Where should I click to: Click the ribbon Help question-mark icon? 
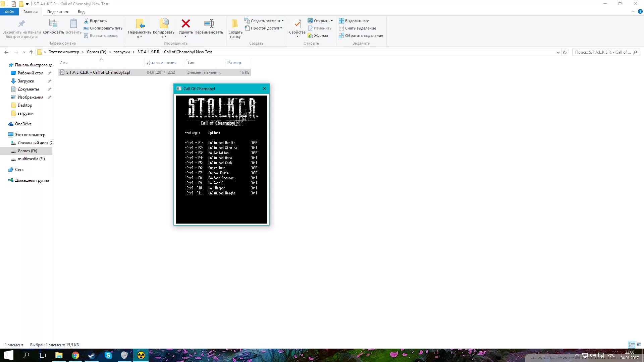pos(640,11)
